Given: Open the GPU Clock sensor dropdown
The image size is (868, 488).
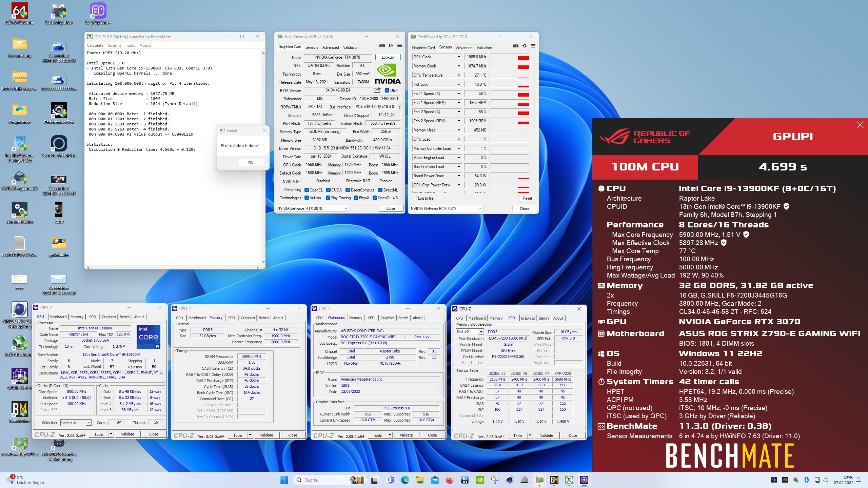Looking at the screenshot, I should pos(459,57).
